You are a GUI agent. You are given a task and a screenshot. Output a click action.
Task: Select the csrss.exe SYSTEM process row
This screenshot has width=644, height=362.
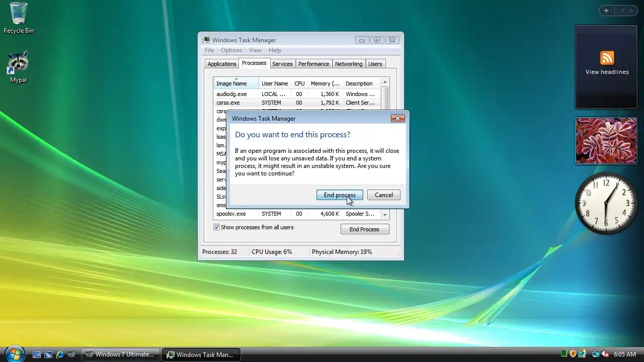(x=297, y=103)
